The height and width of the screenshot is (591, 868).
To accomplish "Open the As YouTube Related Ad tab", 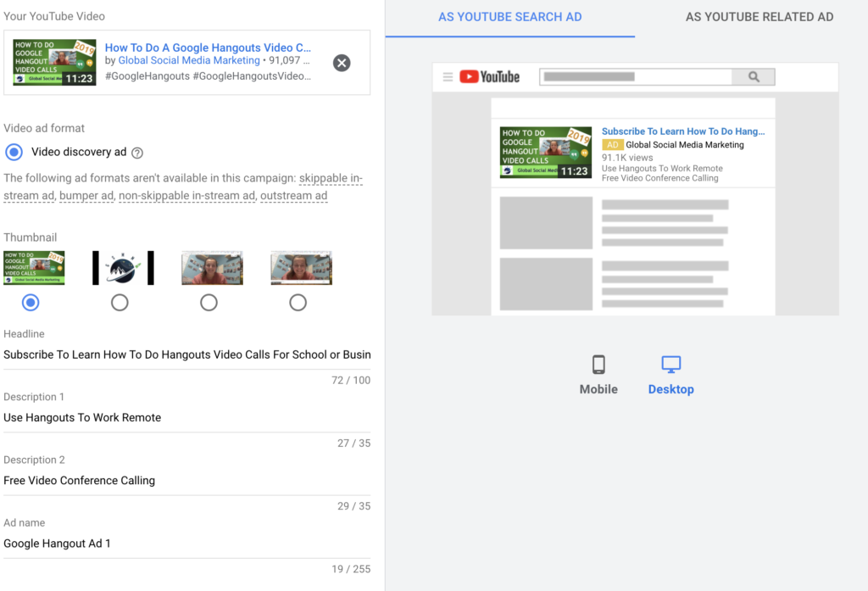I will click(x=759, y=17).
